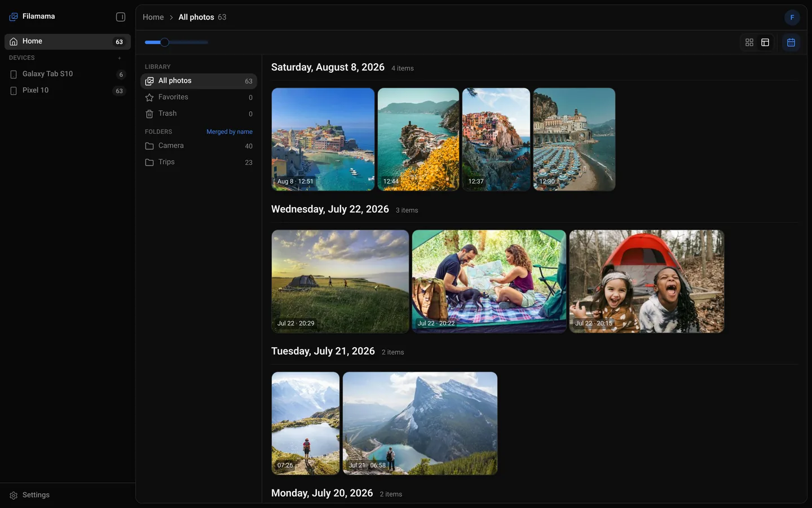
Task: Add a new device with plus icon
Action: point(120,58)
